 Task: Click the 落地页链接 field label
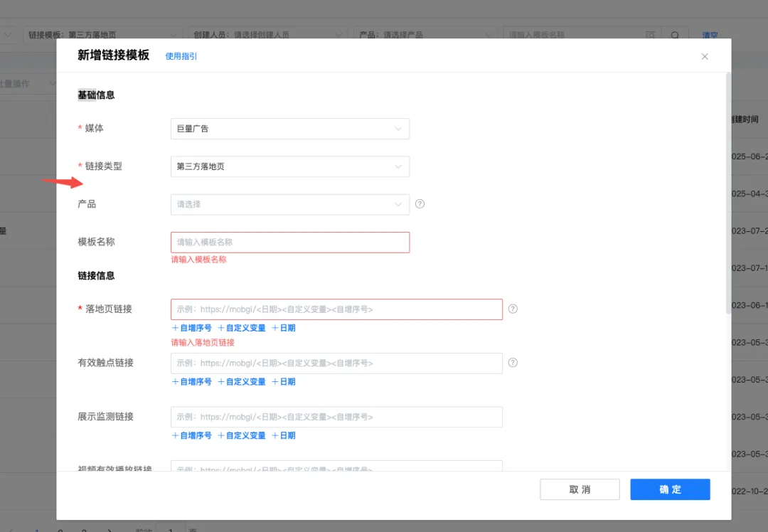pos(109,309)
